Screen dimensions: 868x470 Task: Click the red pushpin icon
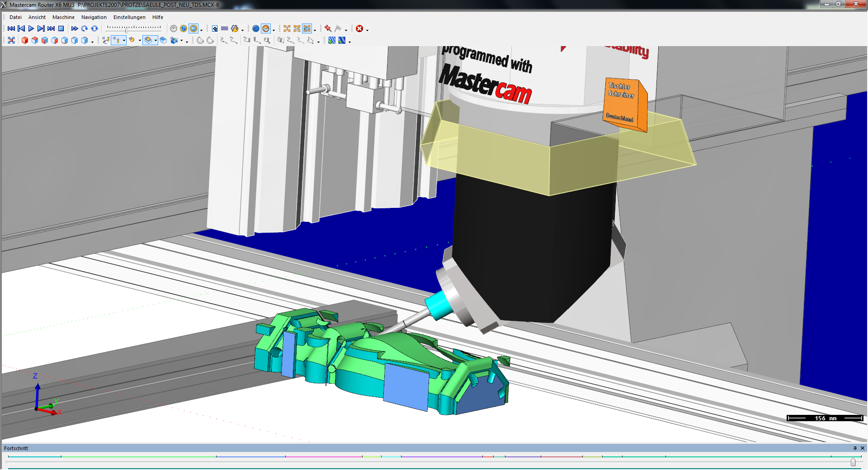pos(328,28)
